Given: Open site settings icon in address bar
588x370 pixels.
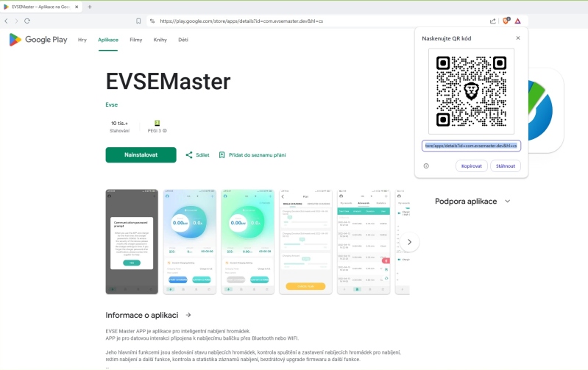Looking at the screenshot, I should (152, 21).
